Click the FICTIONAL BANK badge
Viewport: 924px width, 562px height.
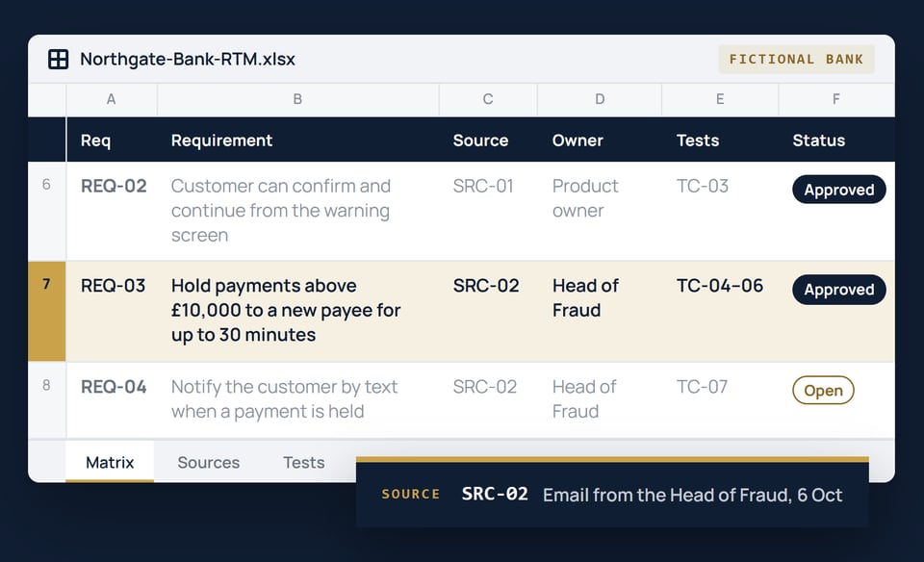tap(796, 59)
